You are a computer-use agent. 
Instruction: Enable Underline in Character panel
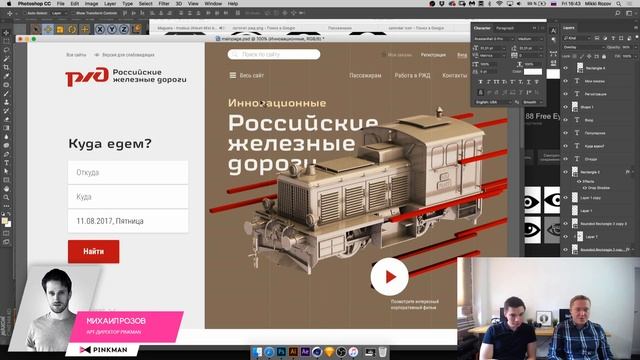(x=528, y=82)
